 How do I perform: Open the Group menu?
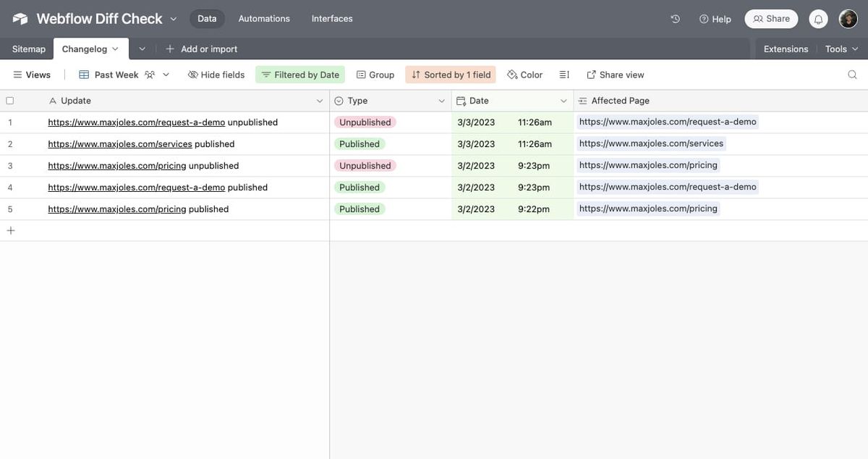(x=375, y=75)
